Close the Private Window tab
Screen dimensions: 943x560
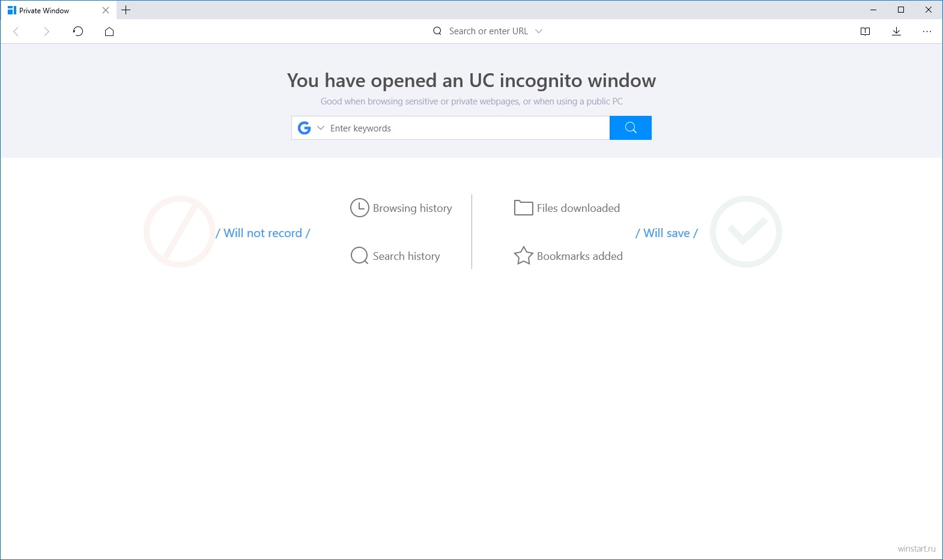(x=106, y=10)
